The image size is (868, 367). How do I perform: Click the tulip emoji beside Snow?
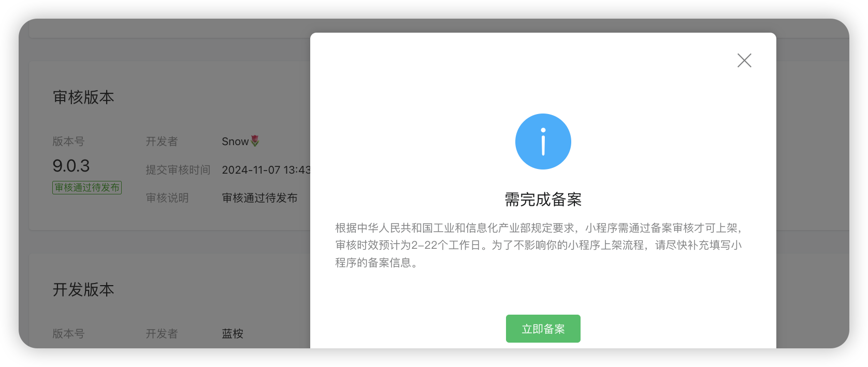coord(255,141)
